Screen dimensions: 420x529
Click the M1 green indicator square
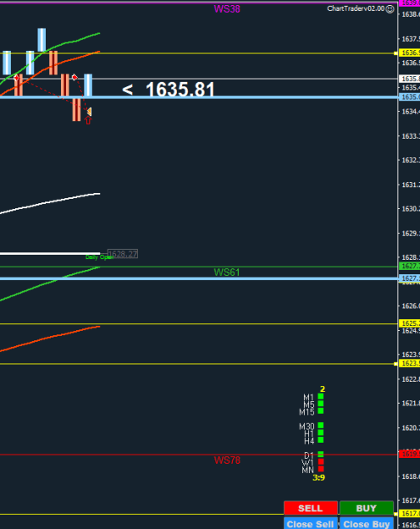(x=321, y=396)
